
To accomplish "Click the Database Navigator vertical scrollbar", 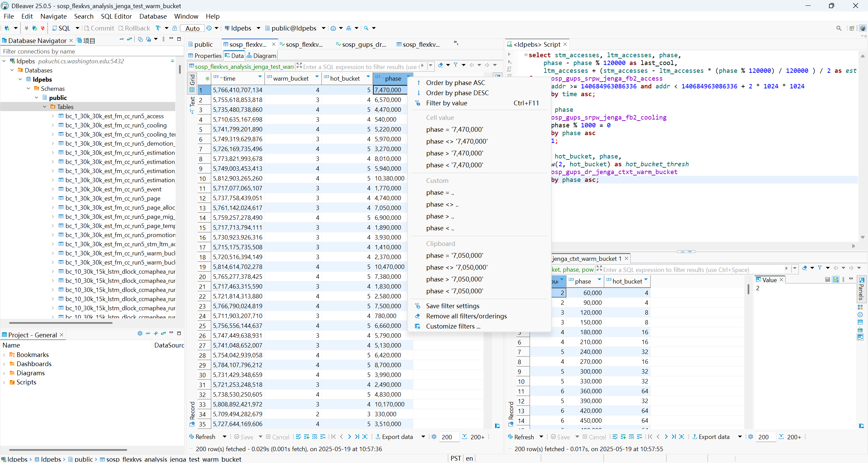I will pyautogui.click(x=179, y=69).
